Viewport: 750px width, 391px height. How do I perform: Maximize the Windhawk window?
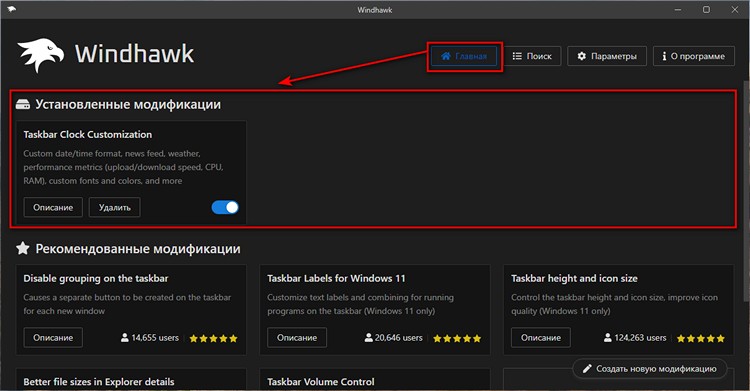pyautogui.click(x=706, y=10)
